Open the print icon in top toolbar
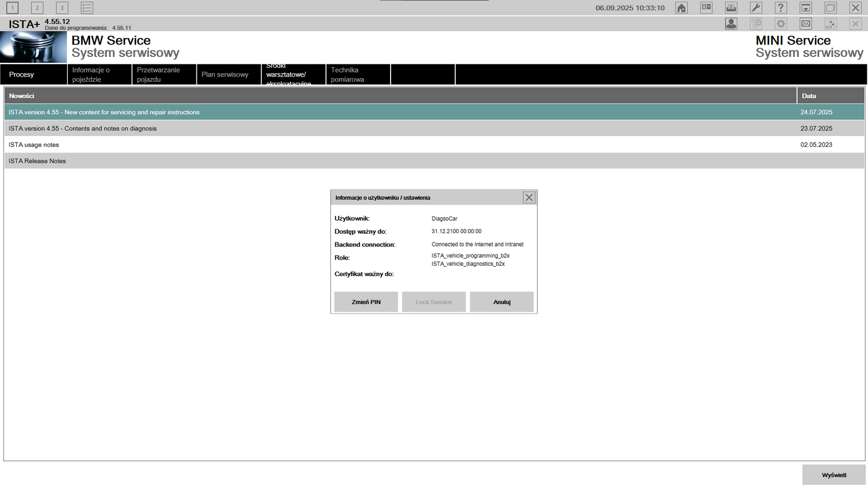 click(x=731, y=8)
